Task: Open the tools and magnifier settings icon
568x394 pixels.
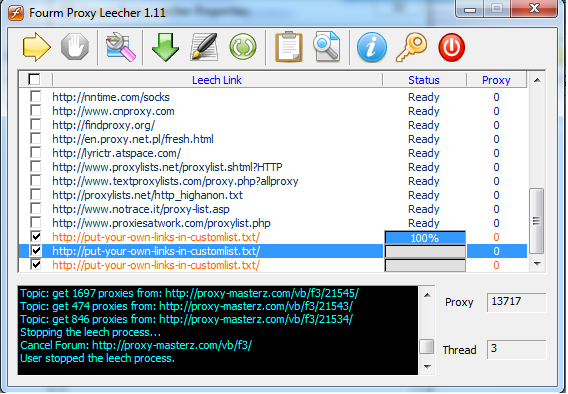Action: tap(121, 47)
